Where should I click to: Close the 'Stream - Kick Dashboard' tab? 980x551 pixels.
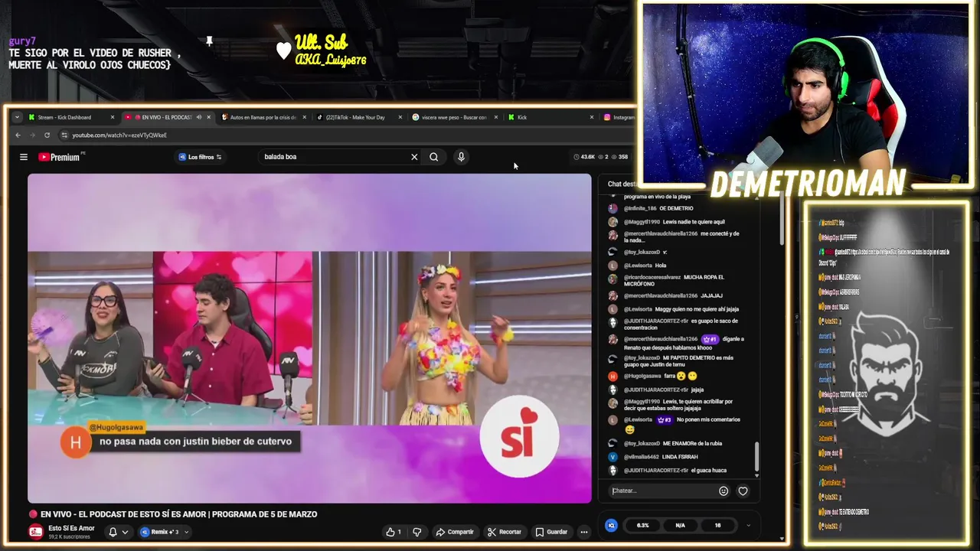pyautogui.click(x=113, y=117)
